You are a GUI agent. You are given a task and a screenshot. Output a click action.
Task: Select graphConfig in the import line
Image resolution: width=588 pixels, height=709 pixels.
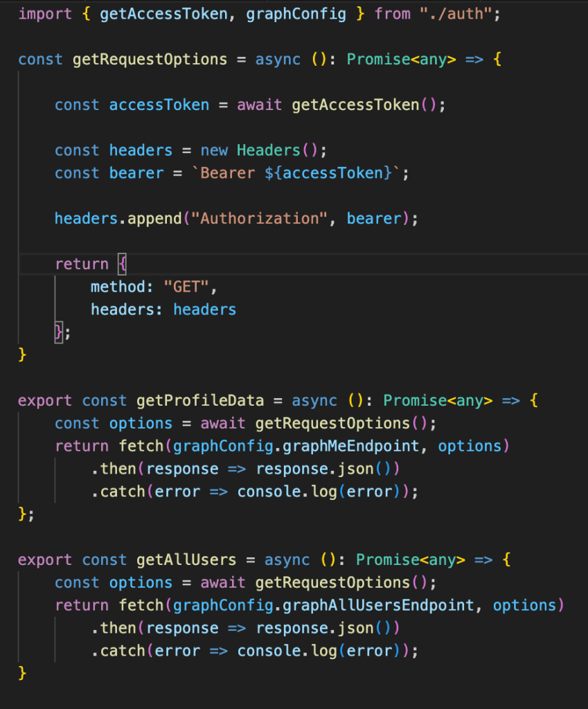[x=296, y=13]
